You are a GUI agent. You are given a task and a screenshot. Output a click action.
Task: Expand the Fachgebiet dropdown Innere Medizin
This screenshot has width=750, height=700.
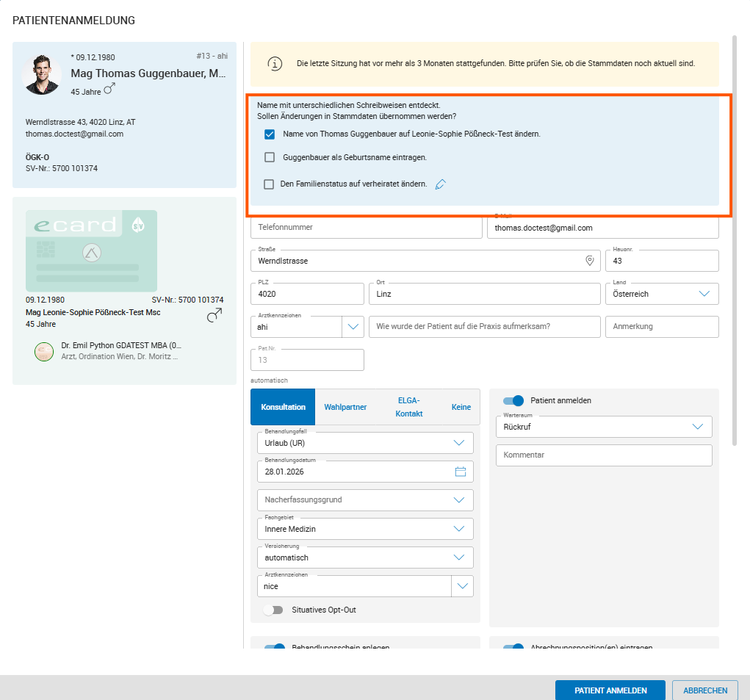(x=459, y=529)
